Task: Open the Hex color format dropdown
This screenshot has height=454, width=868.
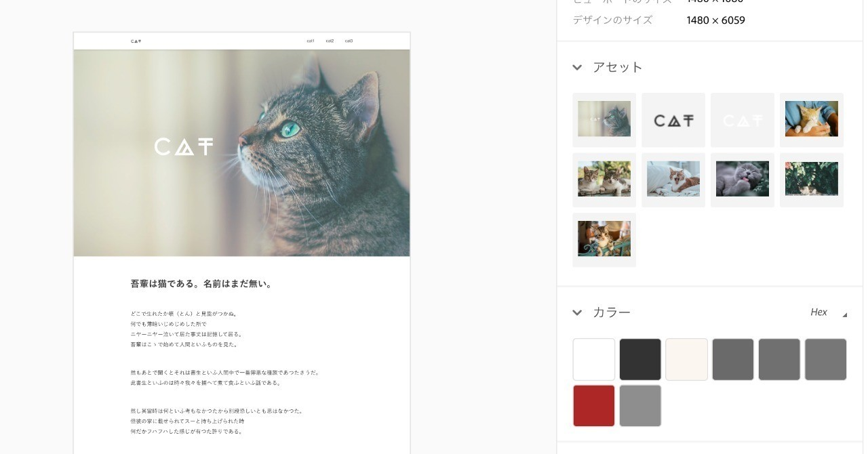Action: pos(829,312)
